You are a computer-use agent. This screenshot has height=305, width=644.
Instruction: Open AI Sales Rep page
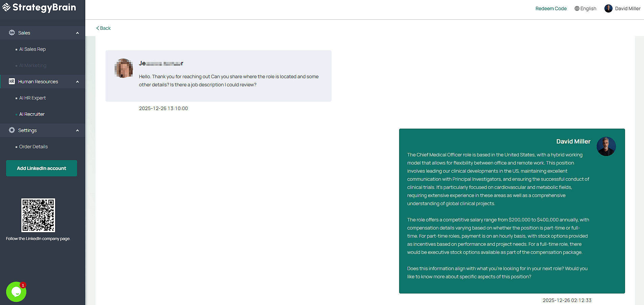click(32, 49)
